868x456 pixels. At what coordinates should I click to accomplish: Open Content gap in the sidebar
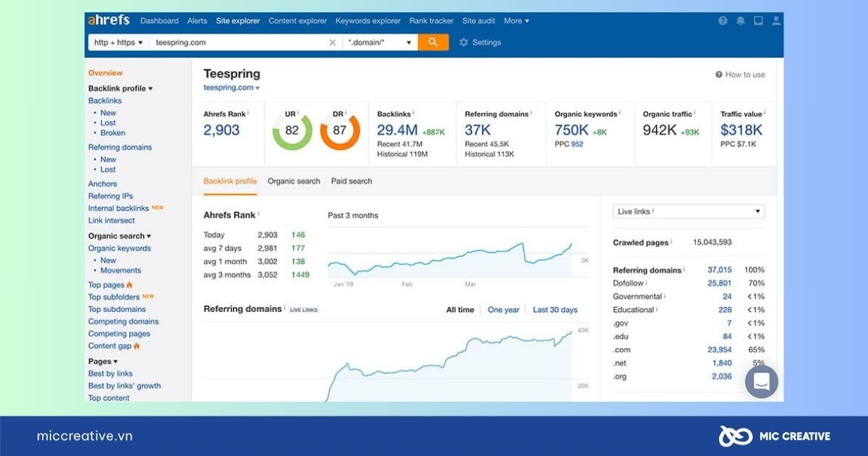pos(109,346)
